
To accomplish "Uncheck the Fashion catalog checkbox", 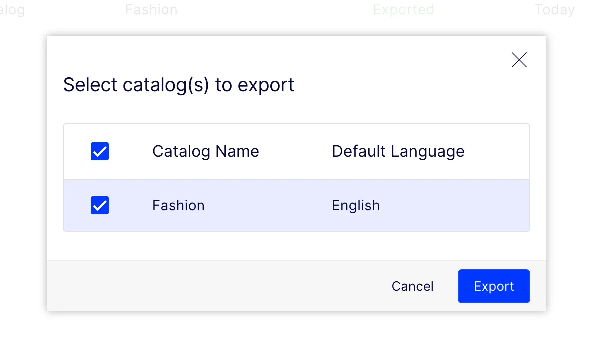I will (100, 205).
